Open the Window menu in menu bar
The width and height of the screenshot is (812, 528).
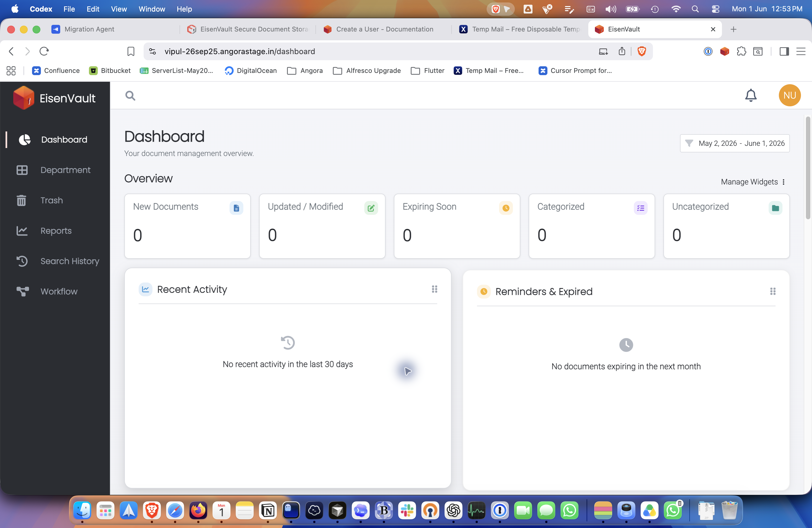coord(151,9)
